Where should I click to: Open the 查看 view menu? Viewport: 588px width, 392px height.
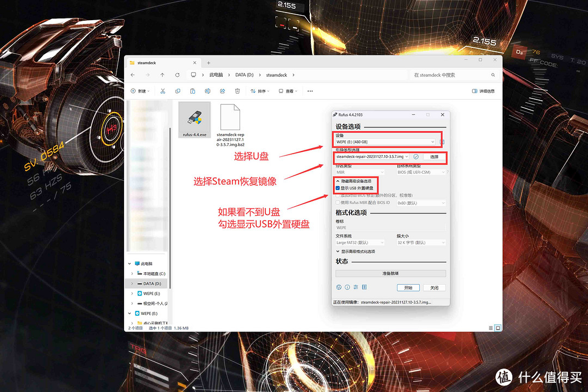tap(289, 91)
